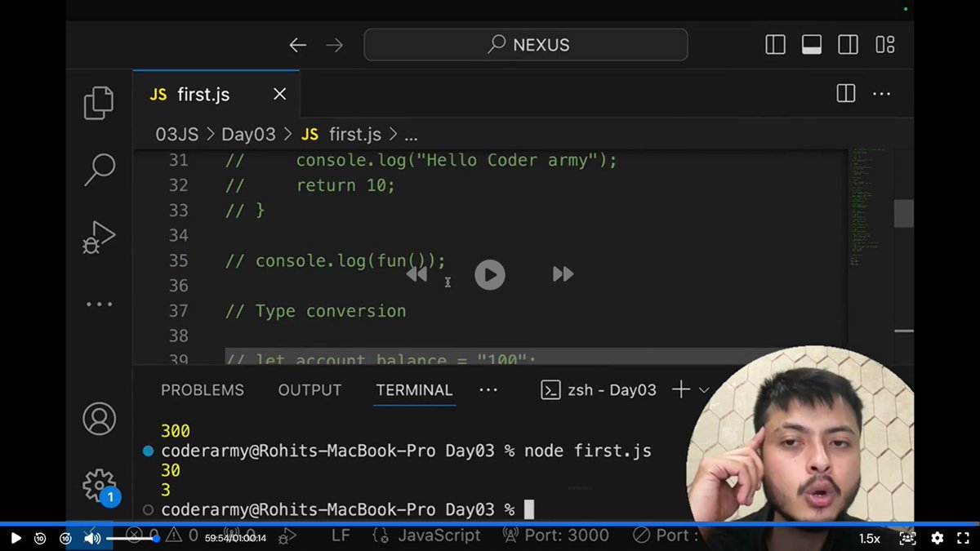Change the JavaScript language mode status item
Image resolution: width=980 pixels, height=551 pixels.
click(426, 535)
